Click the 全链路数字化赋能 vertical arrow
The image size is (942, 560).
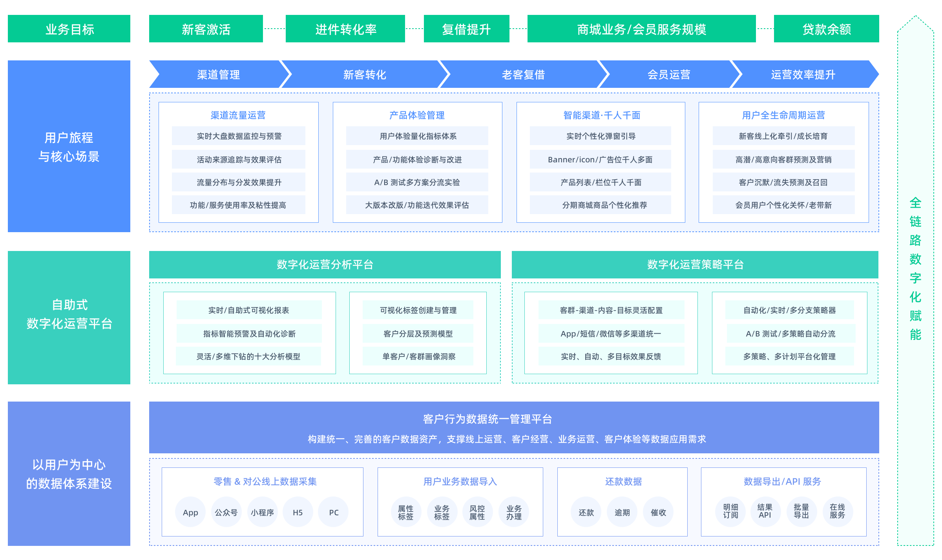[x=916, y=280]
